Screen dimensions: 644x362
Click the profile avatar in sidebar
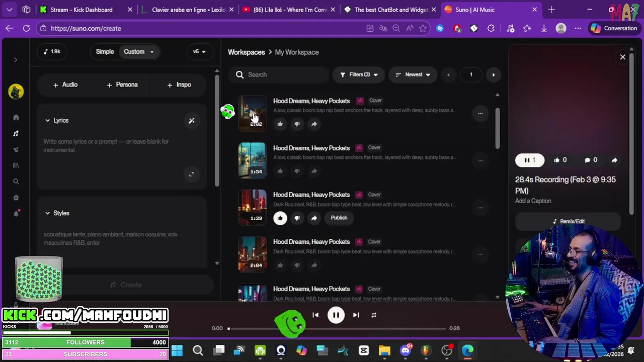click(16, 92)
